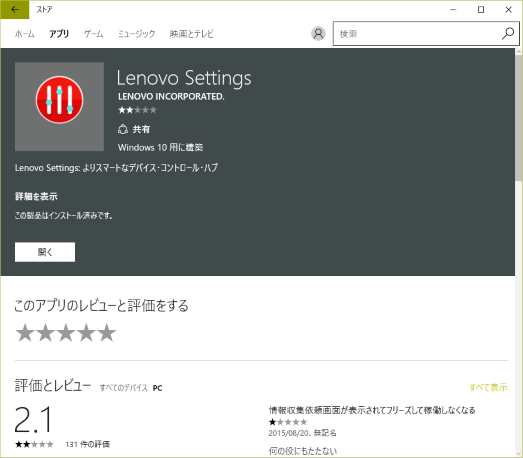
Task: Open the review titled 情報収集依頼画面が表示されて…
Action: pyautogui.click(x=372, y=410)
